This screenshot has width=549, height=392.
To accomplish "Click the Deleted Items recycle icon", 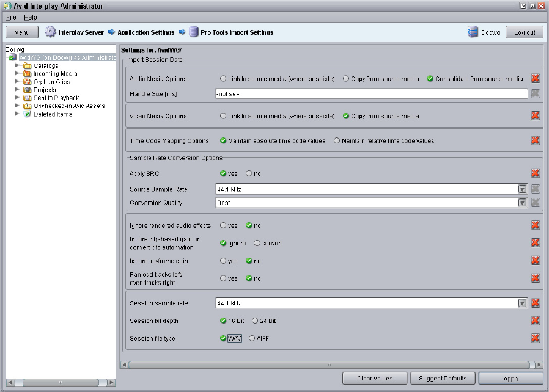I will click(28, 114).
